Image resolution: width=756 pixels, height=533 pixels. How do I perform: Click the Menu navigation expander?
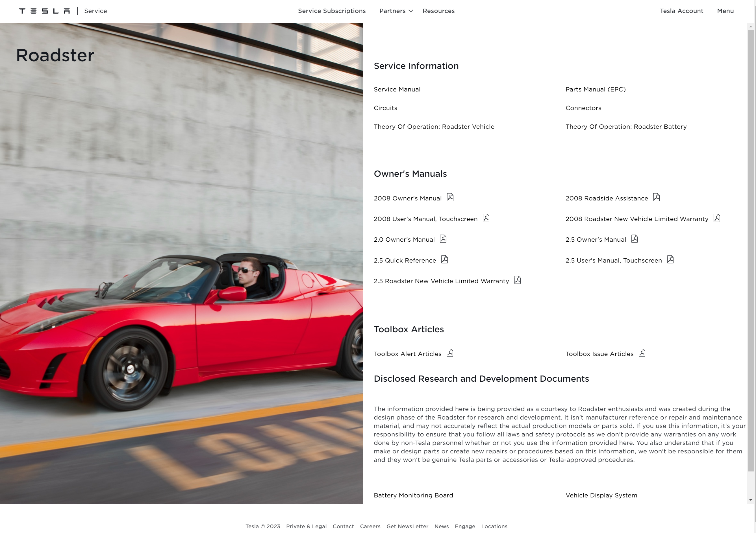coord(726,11)
